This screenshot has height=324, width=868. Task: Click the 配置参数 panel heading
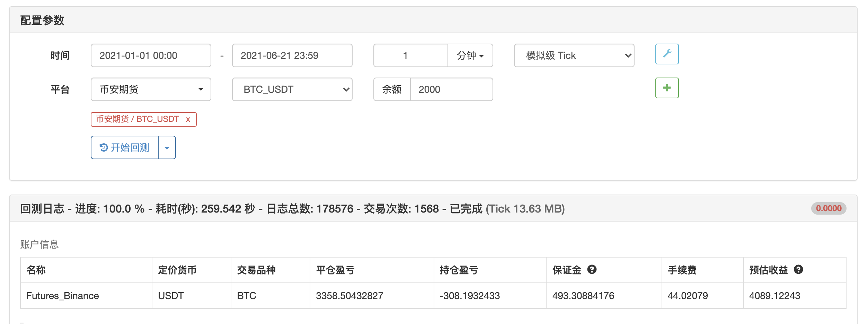coord(42,20)
